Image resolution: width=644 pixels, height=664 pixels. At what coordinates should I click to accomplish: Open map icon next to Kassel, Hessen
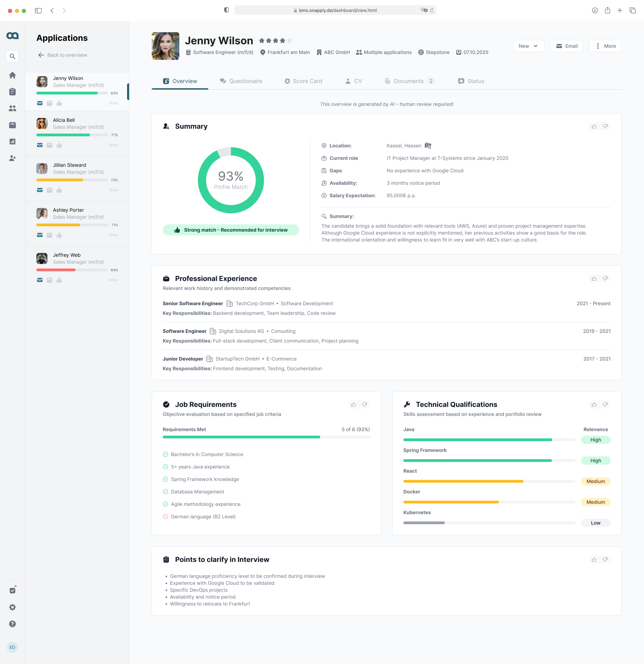coord(428,146)
